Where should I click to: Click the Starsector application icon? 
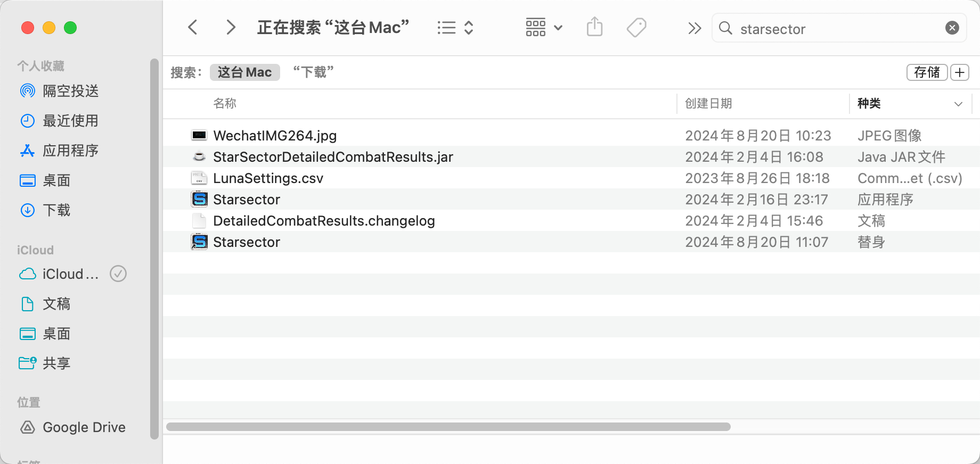(199, 200)
